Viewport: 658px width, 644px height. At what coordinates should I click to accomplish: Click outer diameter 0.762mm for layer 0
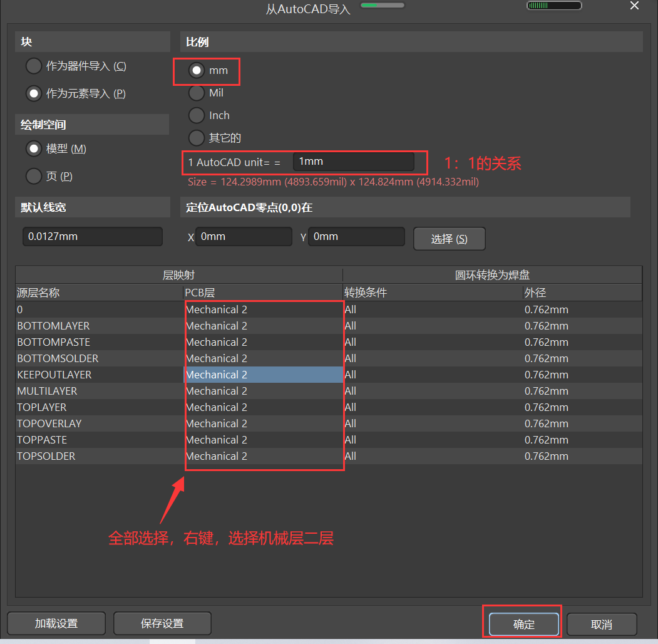[582, 309]
